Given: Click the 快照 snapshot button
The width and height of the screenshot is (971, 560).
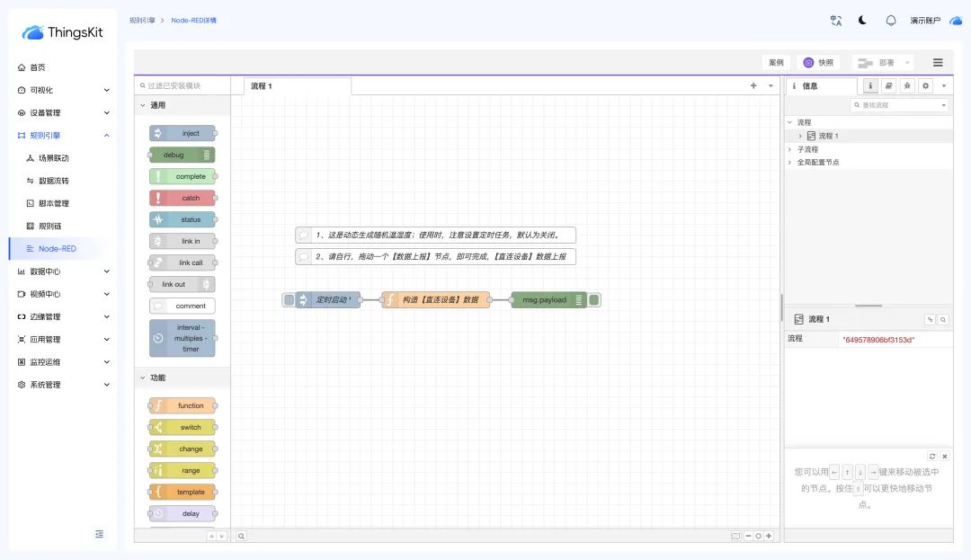Looking at the screenshot, I should pyautogui.click(x=818, y=63).
